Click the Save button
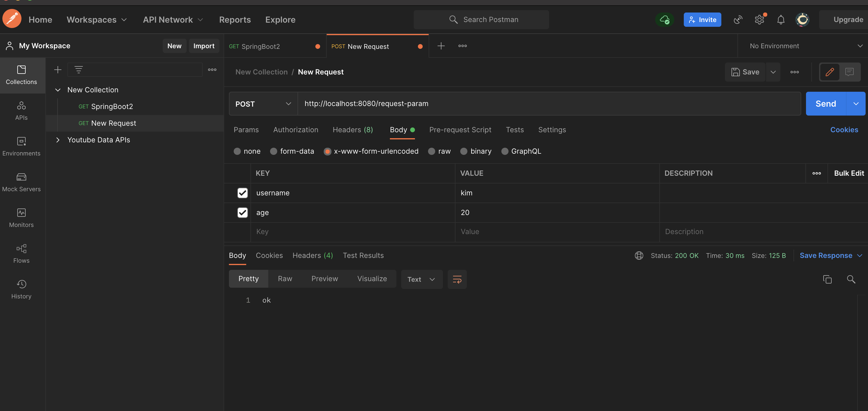 click(745, 72)
